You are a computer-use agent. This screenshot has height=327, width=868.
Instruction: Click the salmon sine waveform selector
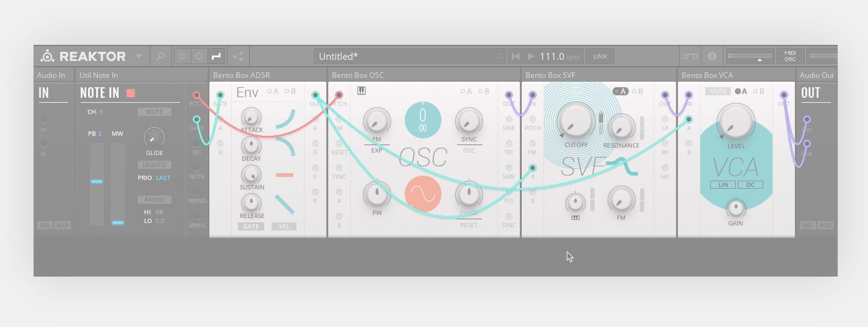click(x=423, y=194)
